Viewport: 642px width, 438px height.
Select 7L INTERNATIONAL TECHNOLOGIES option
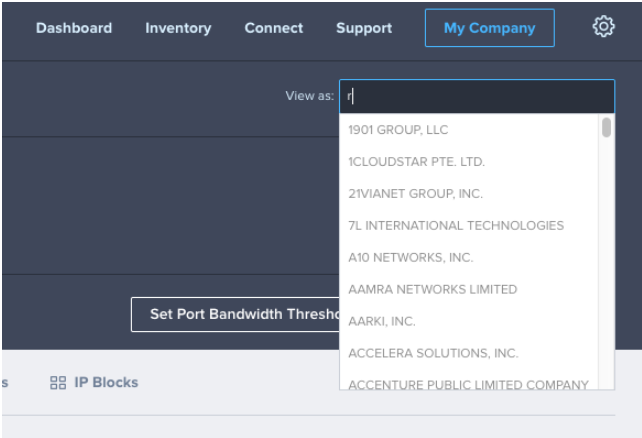point(469,226)
